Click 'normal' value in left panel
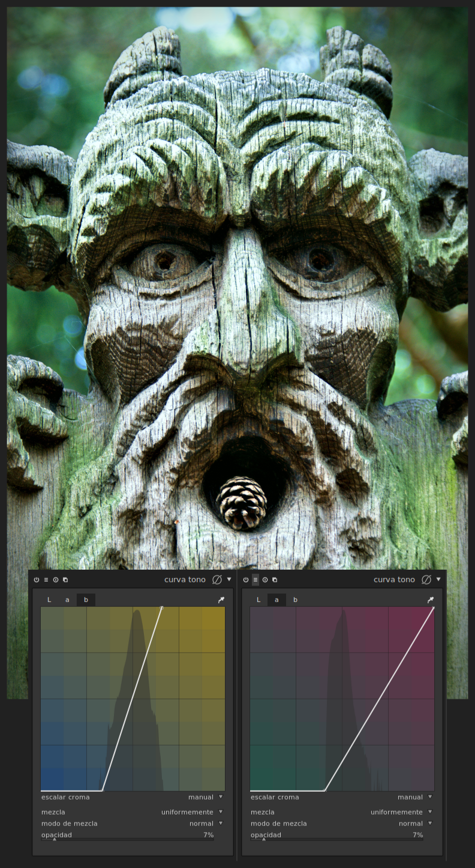This screenshot has height=868, width=475. (x=202, y=824)
